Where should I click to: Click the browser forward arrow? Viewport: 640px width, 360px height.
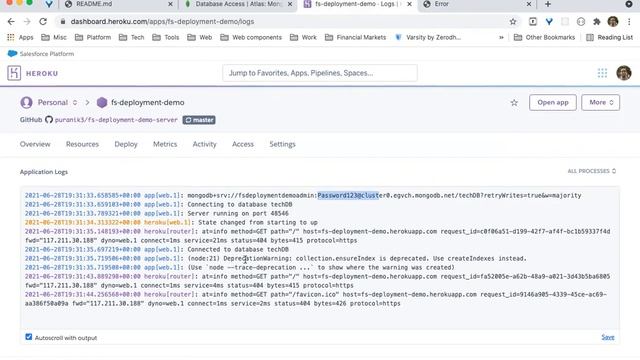click(x=27, y=22)
